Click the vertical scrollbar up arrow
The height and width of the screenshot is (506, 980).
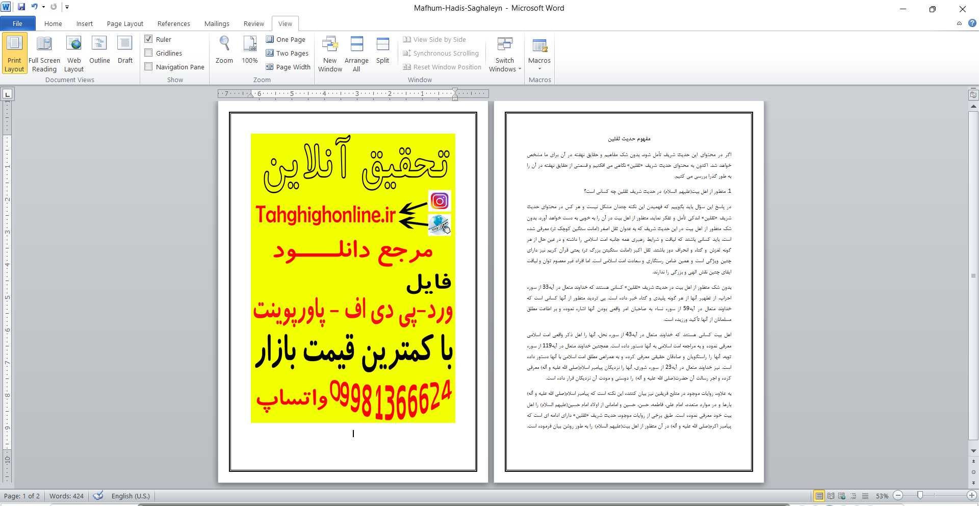973,106
